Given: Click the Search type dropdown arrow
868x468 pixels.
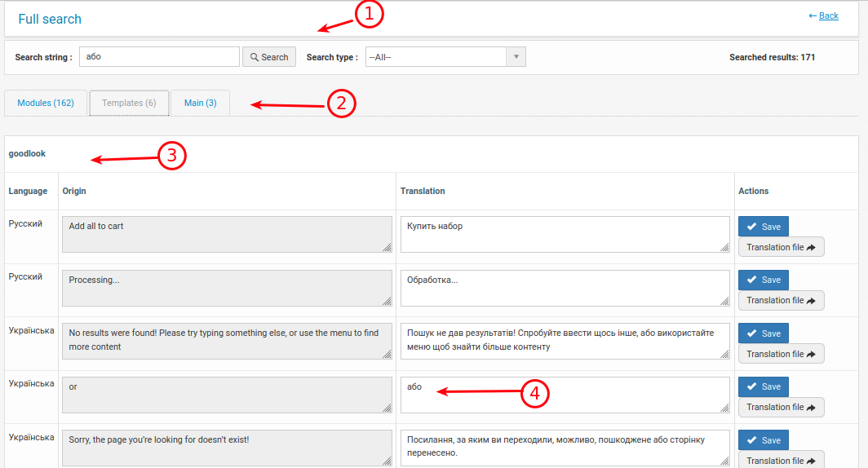Looking at the screenshot, I should point(516,57).
